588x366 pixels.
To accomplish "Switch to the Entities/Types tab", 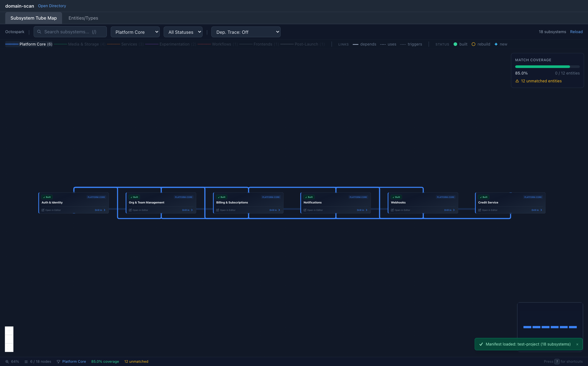I will coord(83,18).
